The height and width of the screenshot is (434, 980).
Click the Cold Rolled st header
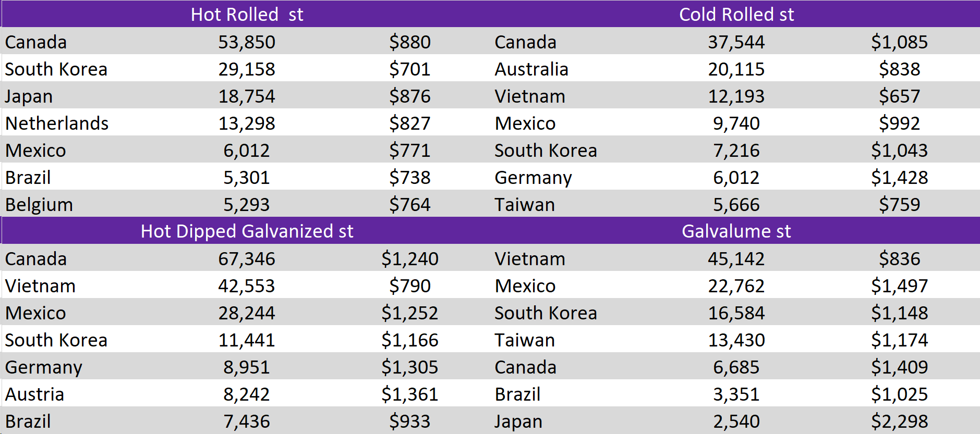tap(736, 14)
